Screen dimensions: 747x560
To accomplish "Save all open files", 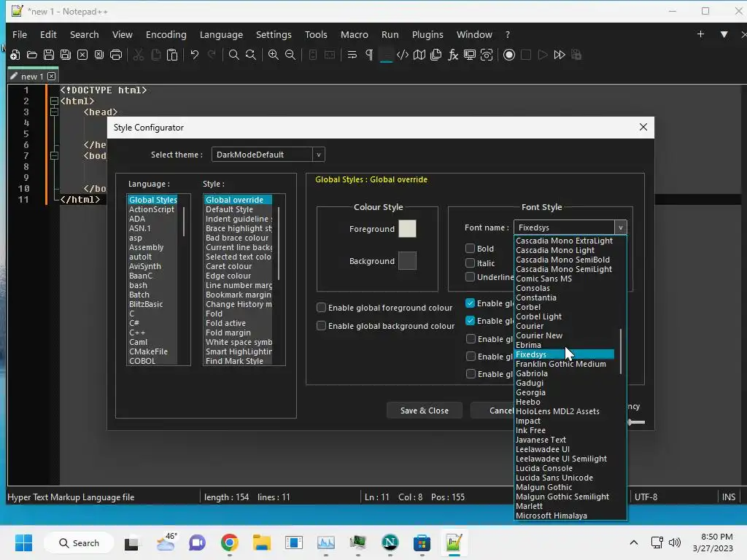I will [65, 55].
